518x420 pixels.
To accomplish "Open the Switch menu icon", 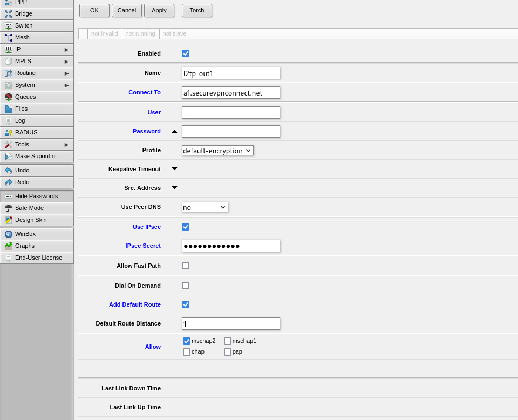I will point(9,26).
